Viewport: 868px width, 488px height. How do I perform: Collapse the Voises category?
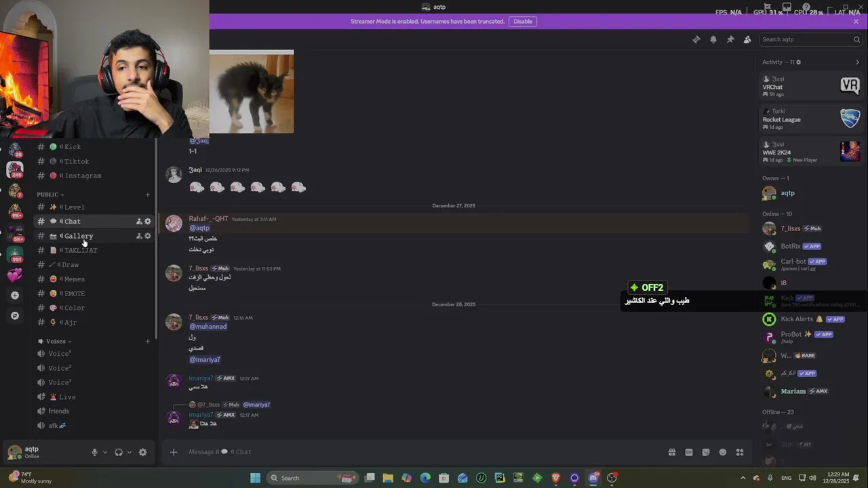[x=55, y=342]
